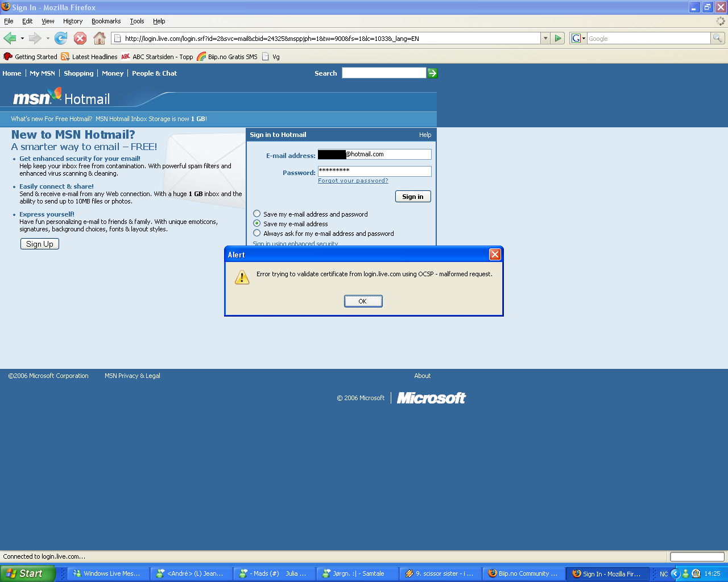728x582 pixels.
Task: Click the Back arrow in Firefox toolbar
Action: tap(10, 38)
